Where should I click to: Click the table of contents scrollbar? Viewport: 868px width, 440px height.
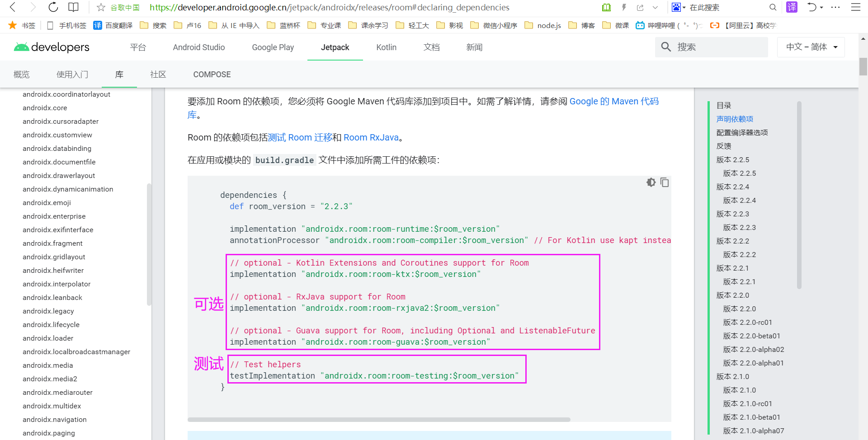click(799, 195)
